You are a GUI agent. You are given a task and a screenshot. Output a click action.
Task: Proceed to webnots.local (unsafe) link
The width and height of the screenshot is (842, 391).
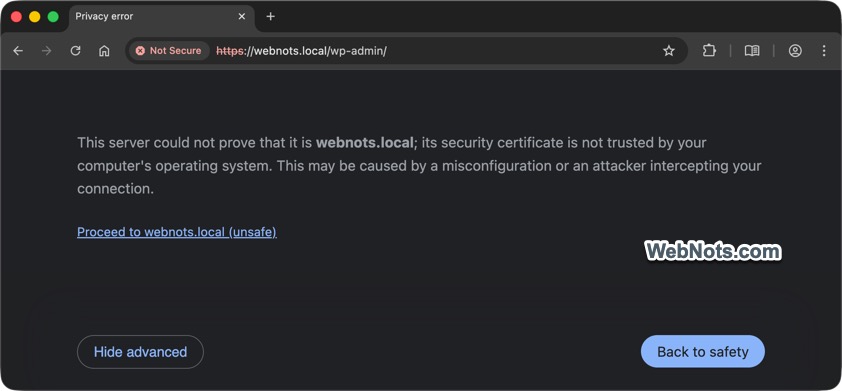click(x=177, y=232)
